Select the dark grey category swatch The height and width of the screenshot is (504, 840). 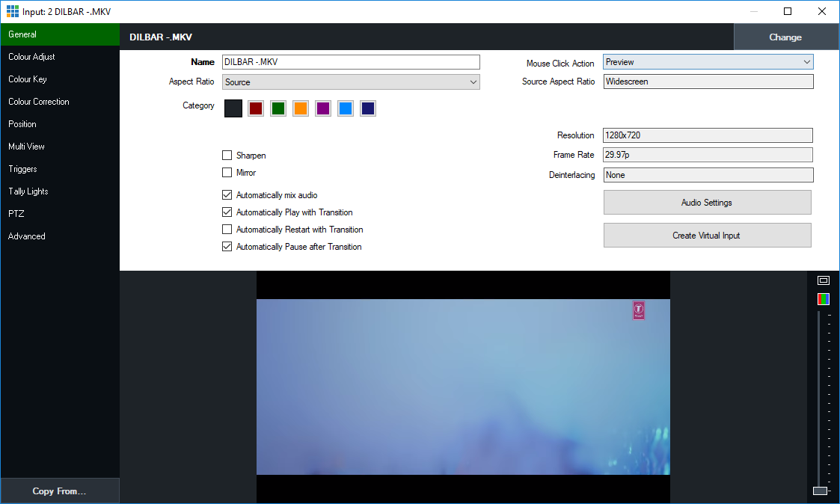point(233,108)
